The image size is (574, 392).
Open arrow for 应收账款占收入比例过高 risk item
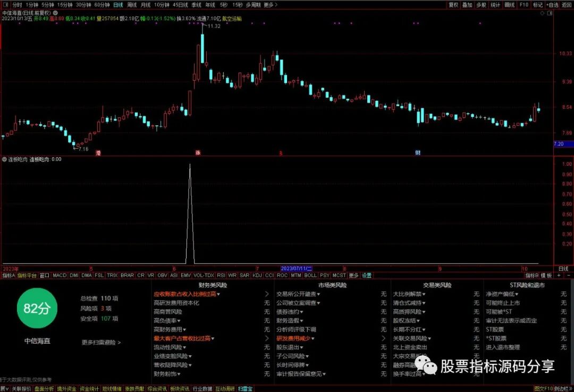[x=266, y=294]
